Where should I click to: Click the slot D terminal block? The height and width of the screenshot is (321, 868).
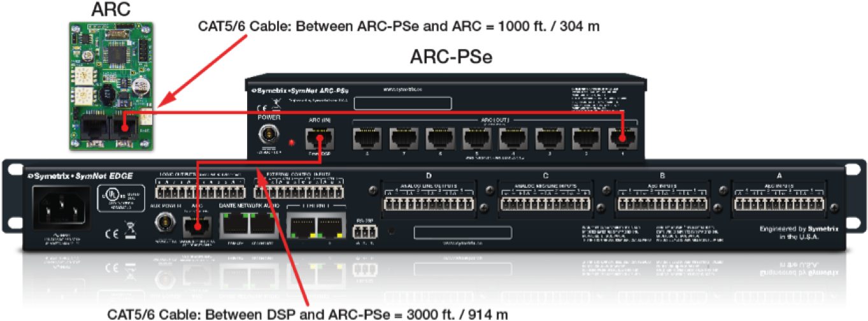click(x=427, y=204)
